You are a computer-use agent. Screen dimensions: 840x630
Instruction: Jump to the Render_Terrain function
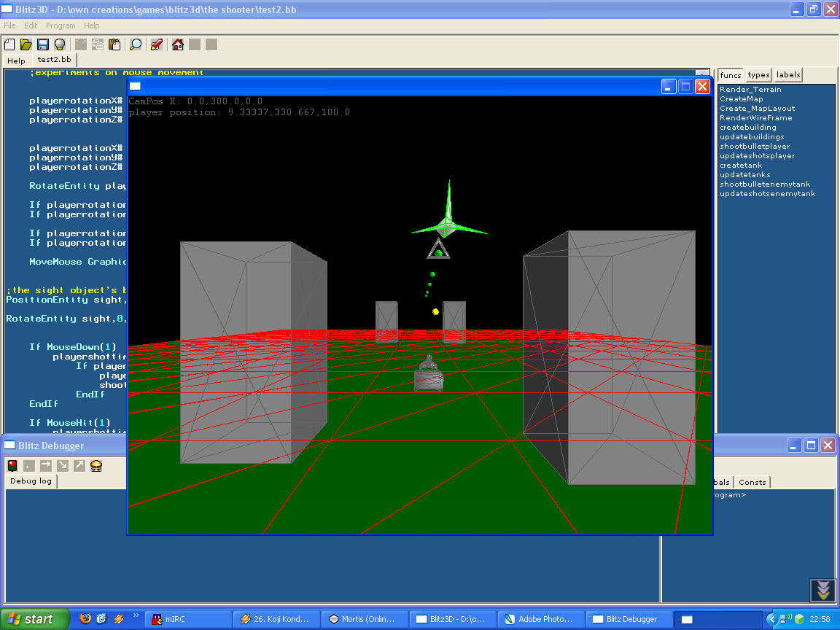pos(750,90)
